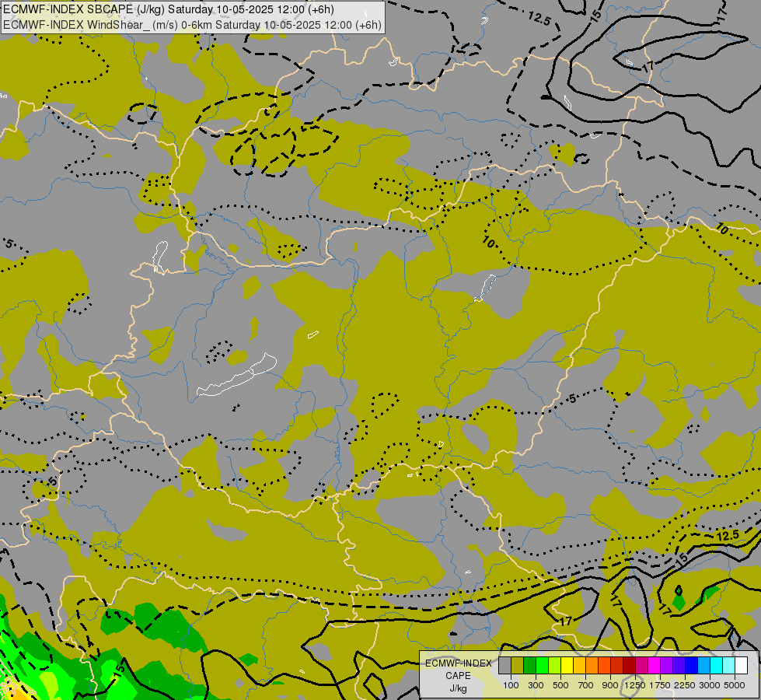
Task: Click the dark green legend swatch
Action: 529,666
